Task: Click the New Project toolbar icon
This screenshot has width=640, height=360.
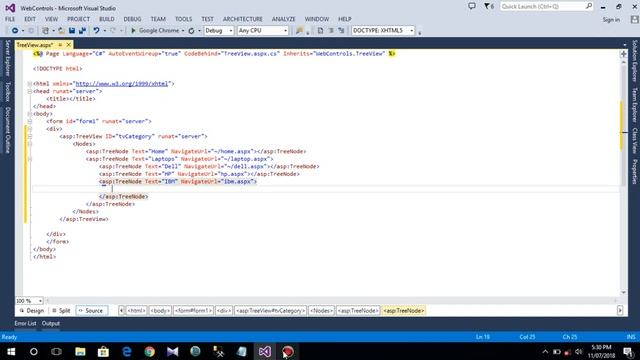Action: tap(45, 31)
